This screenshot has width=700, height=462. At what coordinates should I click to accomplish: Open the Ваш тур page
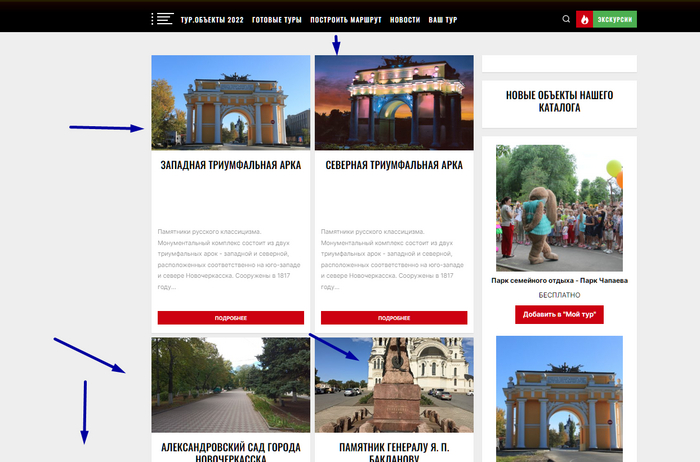[x=443, y=20]
